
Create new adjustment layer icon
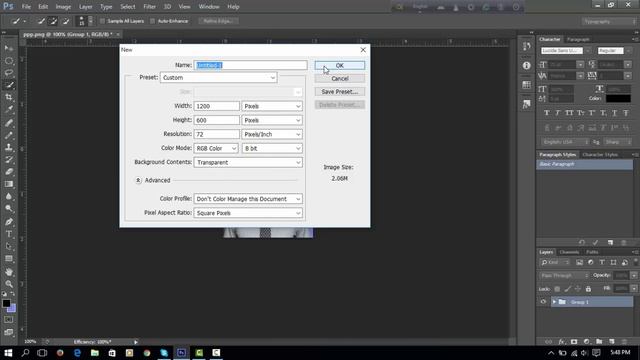[x=587, y=342]
